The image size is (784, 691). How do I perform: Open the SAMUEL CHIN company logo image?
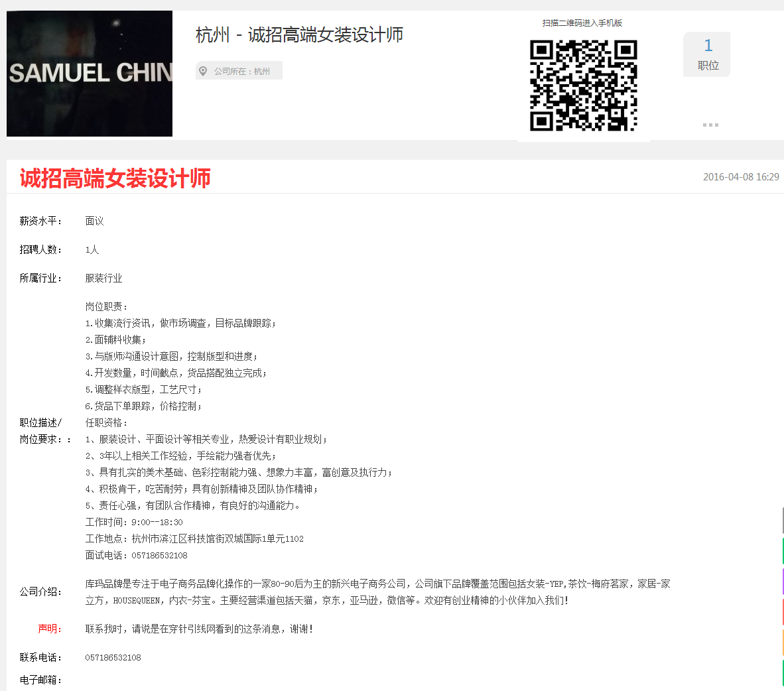tap(90, 74)
